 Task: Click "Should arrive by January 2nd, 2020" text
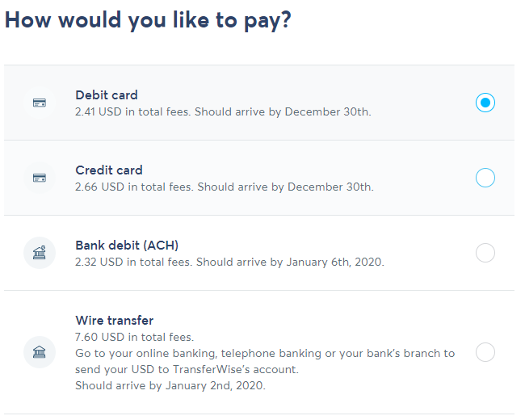click(x=170, y=385)
